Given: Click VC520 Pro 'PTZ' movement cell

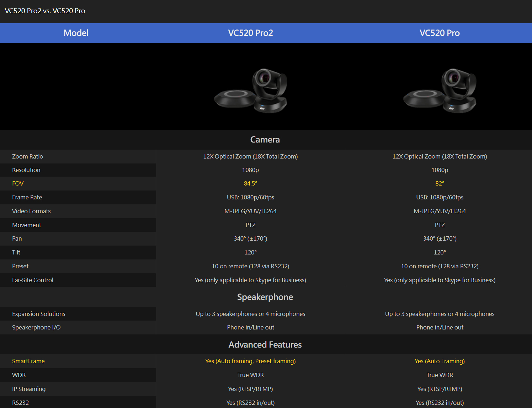Looking at the screenshot, I should [440, 225].
